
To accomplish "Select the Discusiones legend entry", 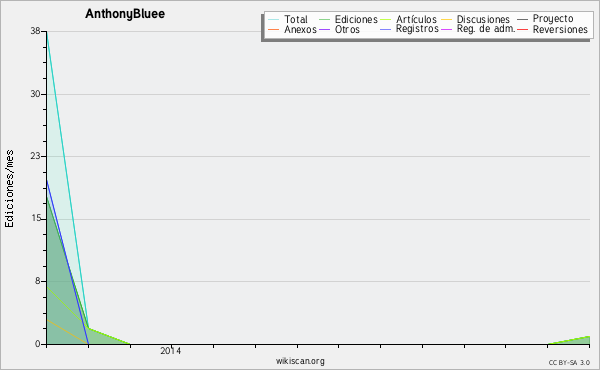I will click(476, 19).
